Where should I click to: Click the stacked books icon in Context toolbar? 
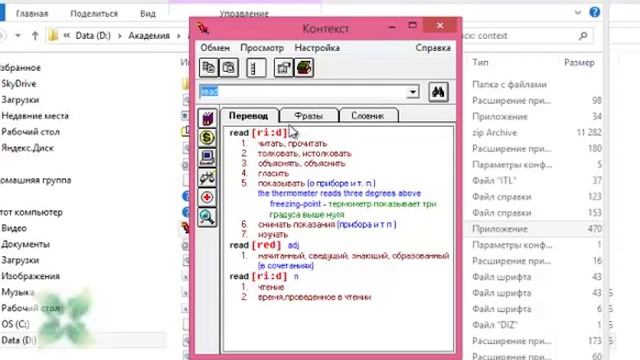pos(304,68)
